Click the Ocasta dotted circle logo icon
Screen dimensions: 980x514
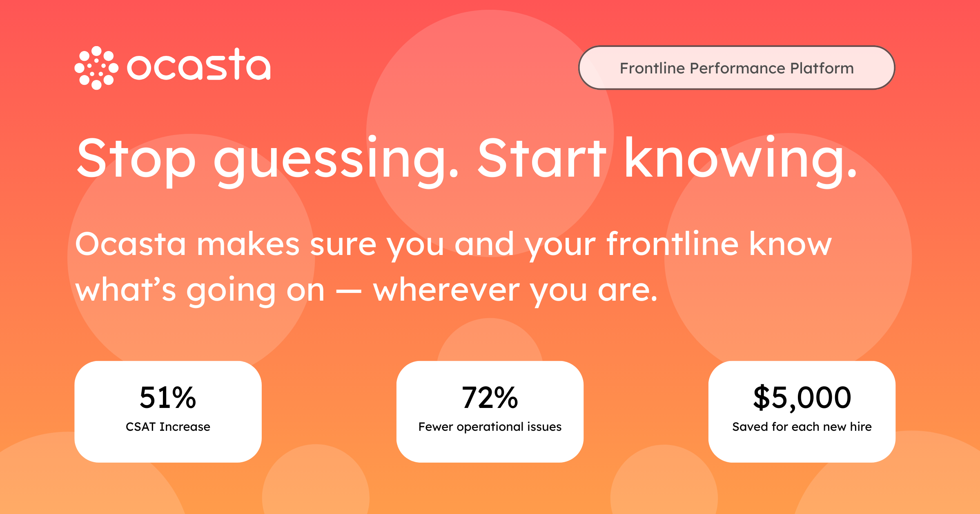pos(96,68)
